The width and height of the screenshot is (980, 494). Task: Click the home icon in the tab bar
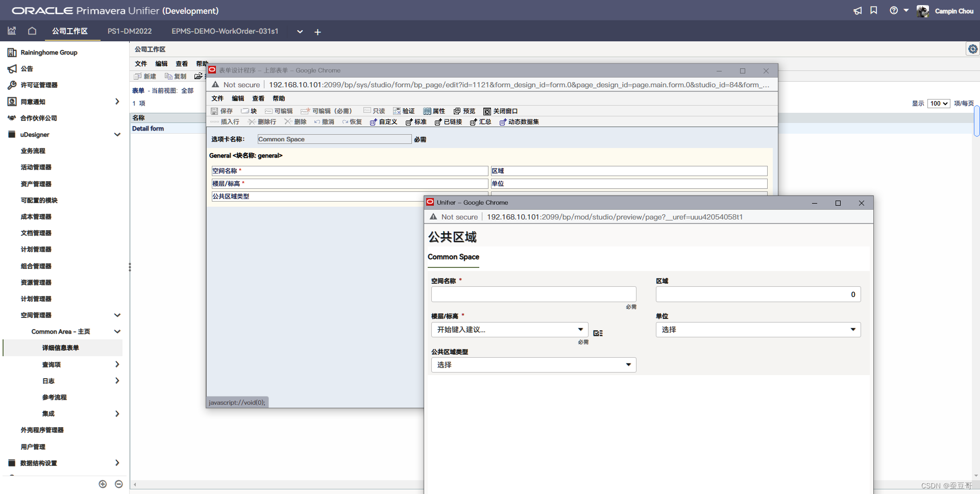(32, 31)
